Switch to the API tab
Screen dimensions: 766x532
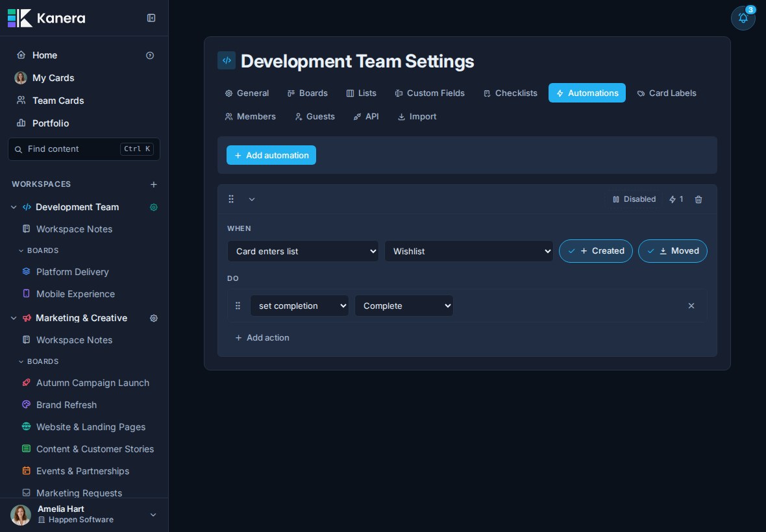[x=366, y=117]
